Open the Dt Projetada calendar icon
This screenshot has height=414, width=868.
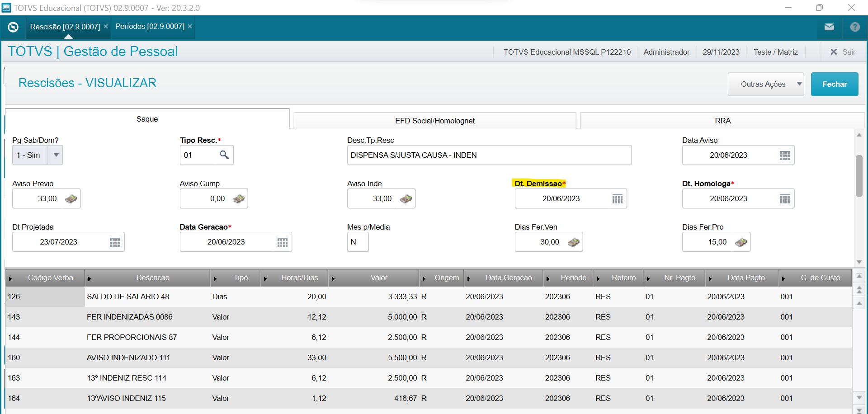click(115, 242)
